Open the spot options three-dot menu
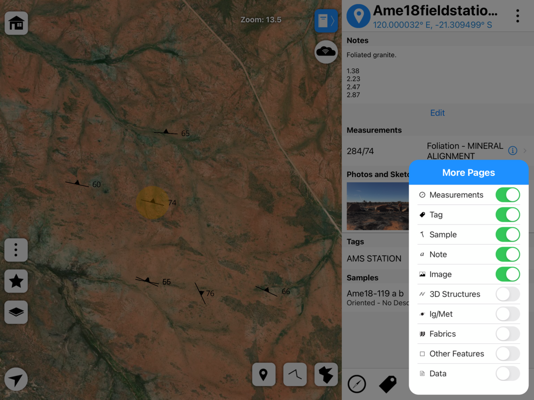Screen dimensions: 534x400 518,16
